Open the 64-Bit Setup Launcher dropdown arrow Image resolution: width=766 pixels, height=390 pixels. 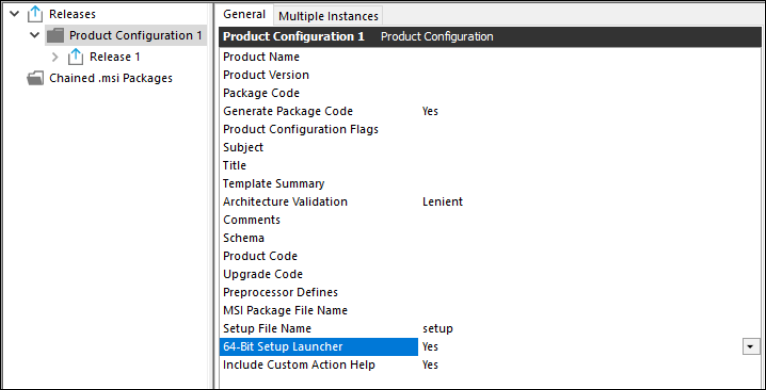(x=751, y=347)
